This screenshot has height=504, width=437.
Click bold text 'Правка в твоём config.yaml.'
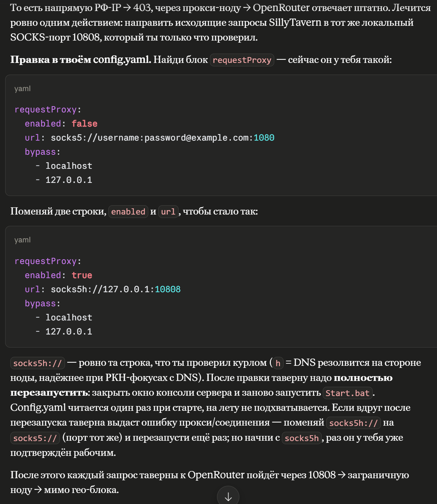(81, 60)
